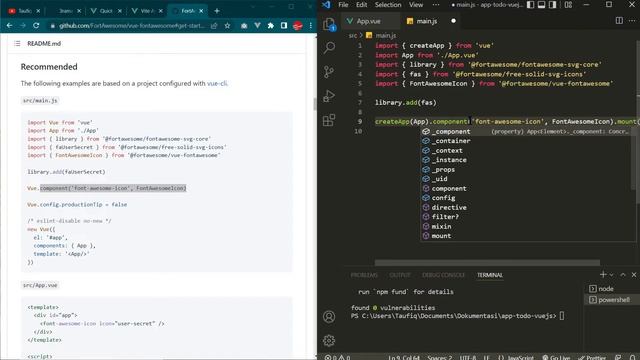This screenshot has height=360, width=640.
Task: Choose the _container suggestion
Action: (528, 141)
